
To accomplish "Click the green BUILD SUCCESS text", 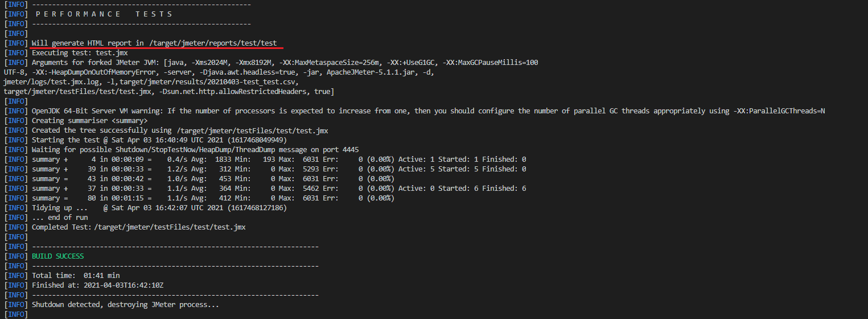I will point(57,256).
